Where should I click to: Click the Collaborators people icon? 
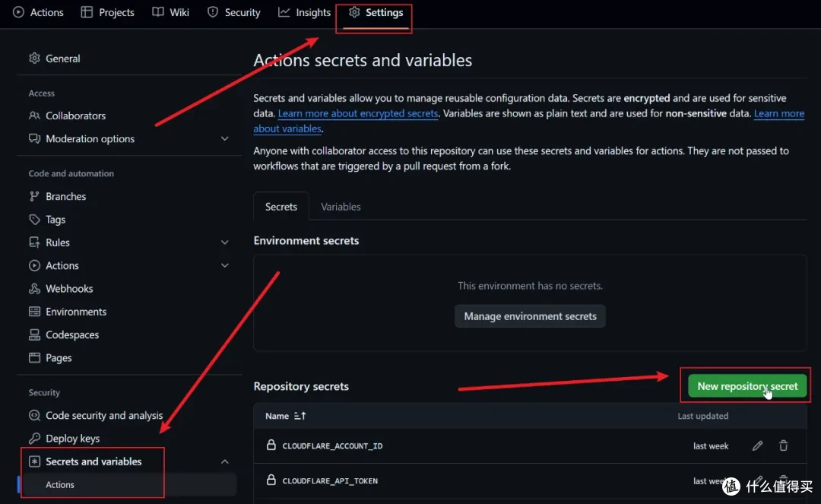(x=34, y=115)
